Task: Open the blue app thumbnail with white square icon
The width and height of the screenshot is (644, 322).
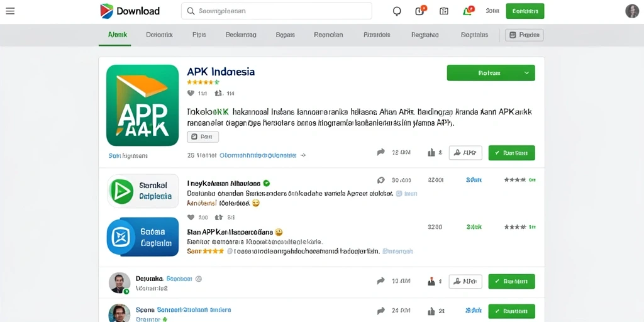Action: 143,237
